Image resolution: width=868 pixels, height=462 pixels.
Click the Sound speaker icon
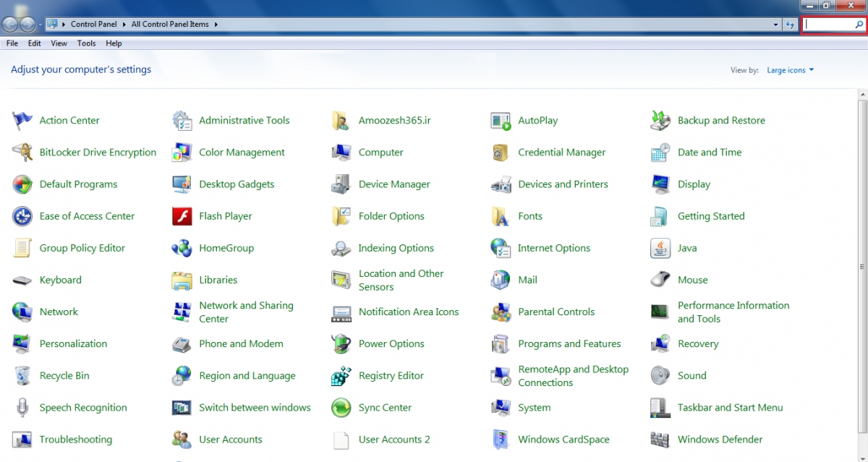660,376
